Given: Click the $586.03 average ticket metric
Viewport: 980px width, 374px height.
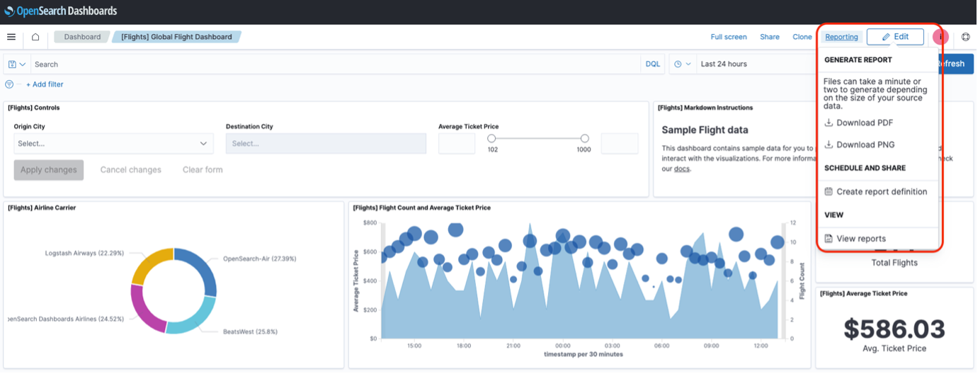Looking at the screenshot, I should tap(894, 329).
